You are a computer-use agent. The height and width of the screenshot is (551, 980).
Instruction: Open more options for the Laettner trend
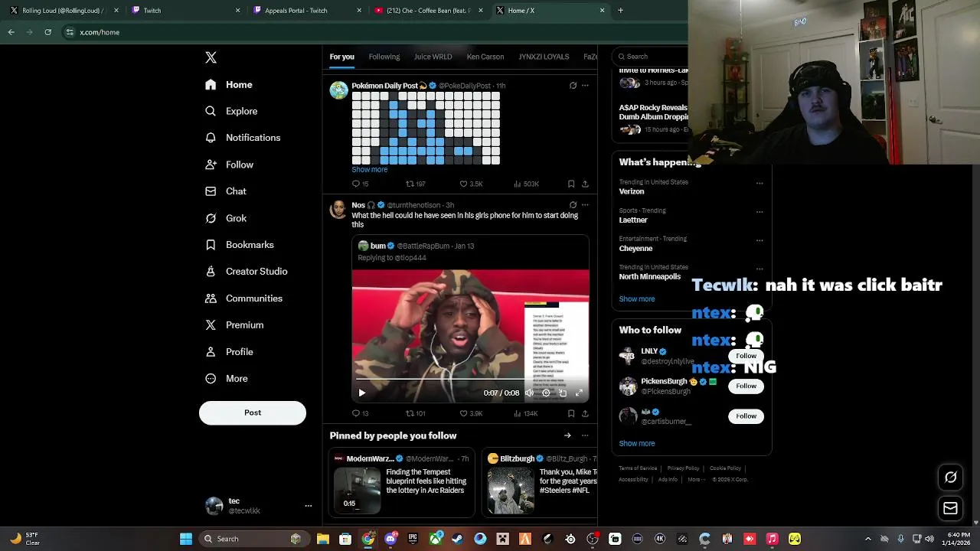(x=759, y=211)
